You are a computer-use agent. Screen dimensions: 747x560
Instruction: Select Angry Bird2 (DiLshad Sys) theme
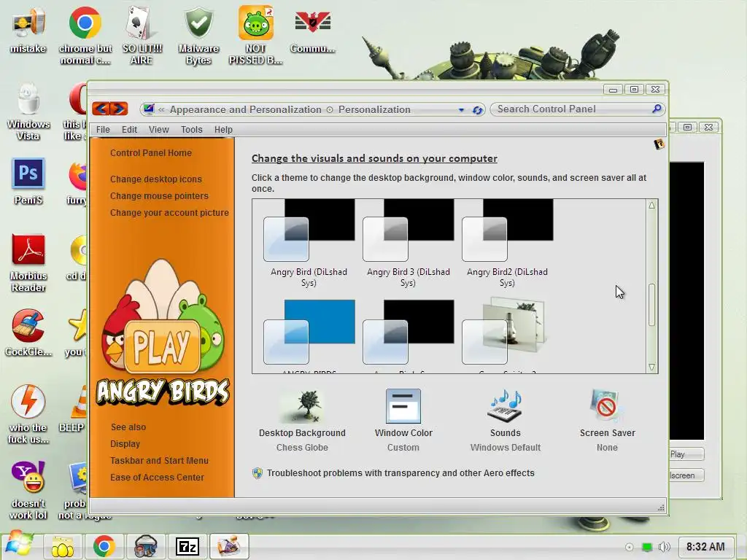pyautogui.click(x=507, y=244)
